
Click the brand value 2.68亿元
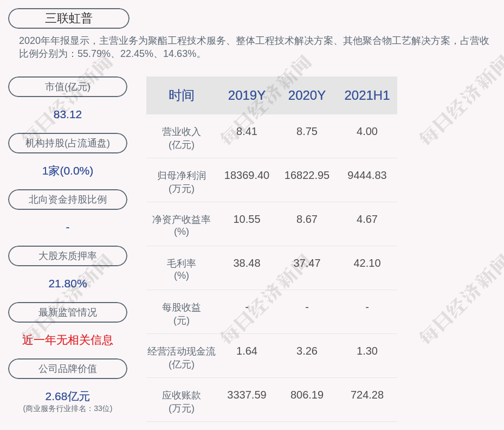tap(68, 396)
